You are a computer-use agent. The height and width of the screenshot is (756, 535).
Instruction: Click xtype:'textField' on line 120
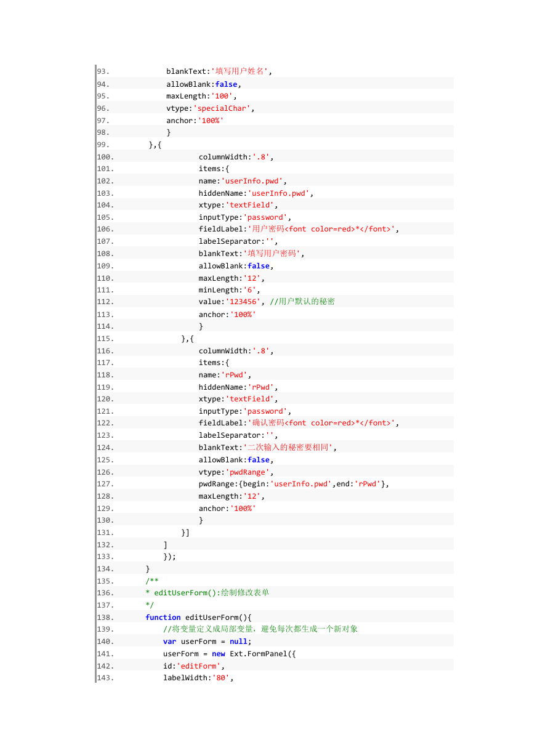[238, 399]
